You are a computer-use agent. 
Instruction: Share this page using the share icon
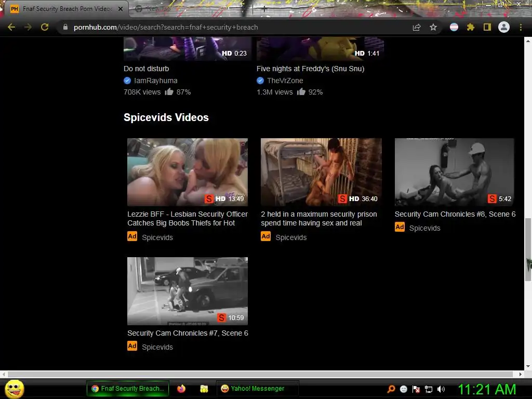pyautogui.click(x=417, y=27)
